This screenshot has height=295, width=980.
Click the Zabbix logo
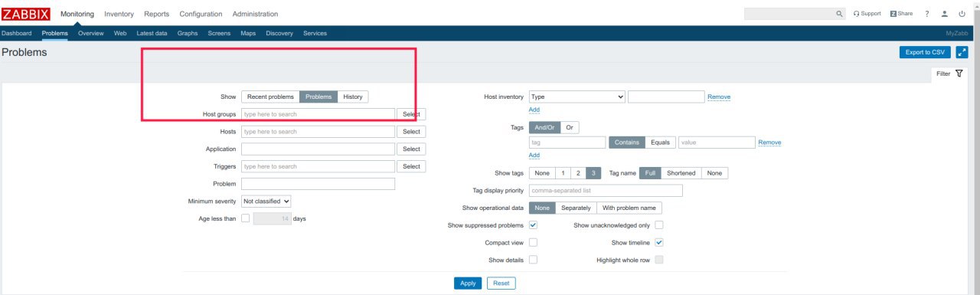tap(26, 14)
